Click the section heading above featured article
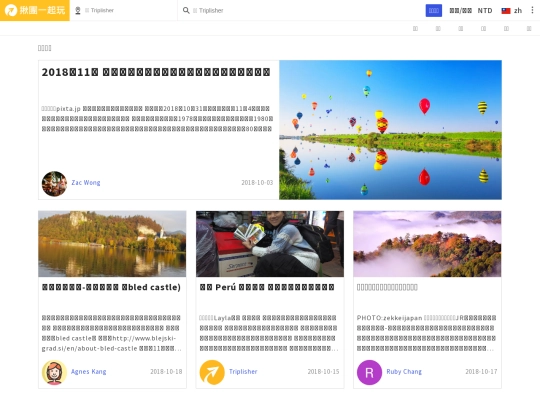540x405 pixels. (x=44, y=48)
